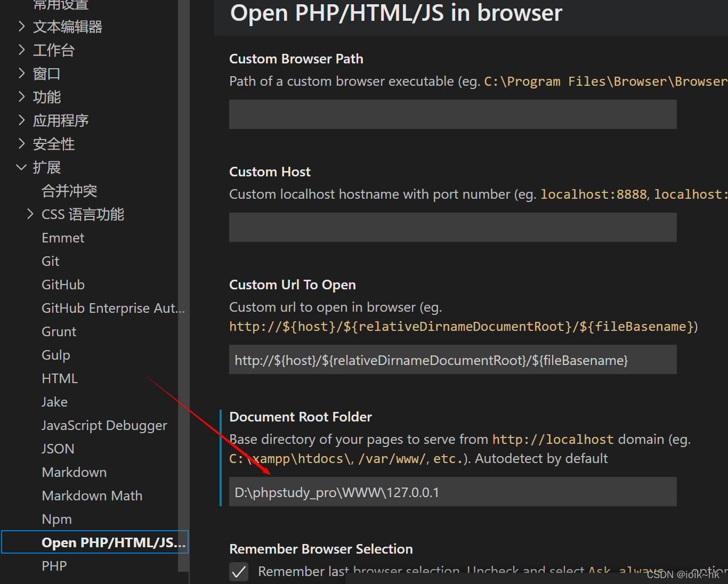728x584 pixels.
Task: Click the Custom Url To Open input field
Action: [453, 359]
